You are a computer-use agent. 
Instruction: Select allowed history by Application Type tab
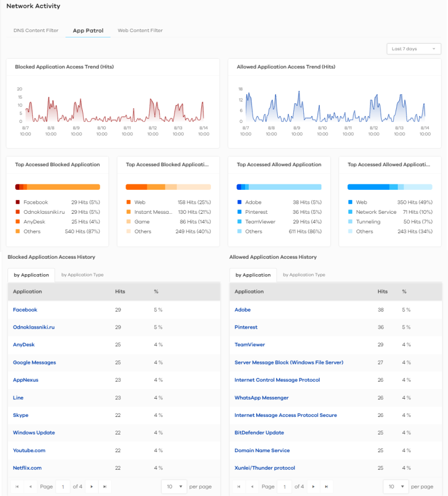[304, 275]
